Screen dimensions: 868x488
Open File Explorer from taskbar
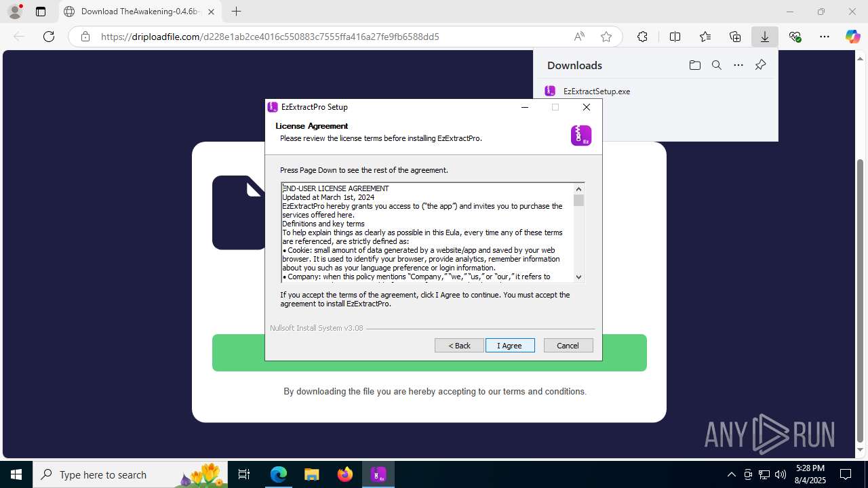[311, 474]
